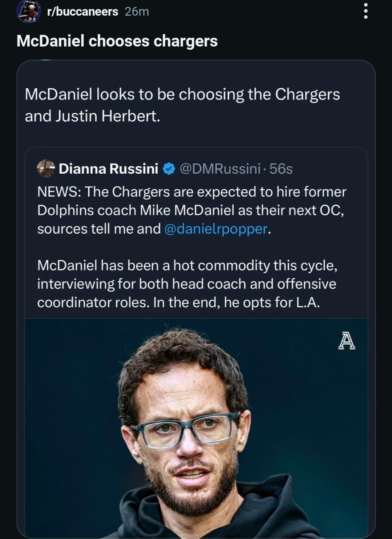Tap the r/buccaneers subreddit name
Screen dimensions: 392x539
point(83,12)
